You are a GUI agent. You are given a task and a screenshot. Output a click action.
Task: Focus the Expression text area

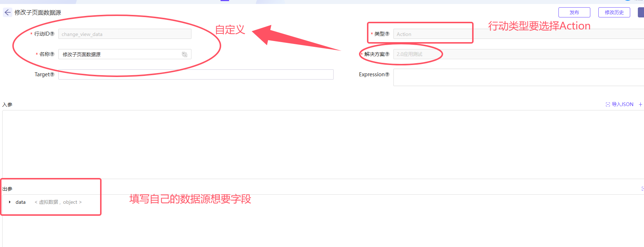point(519,77)
